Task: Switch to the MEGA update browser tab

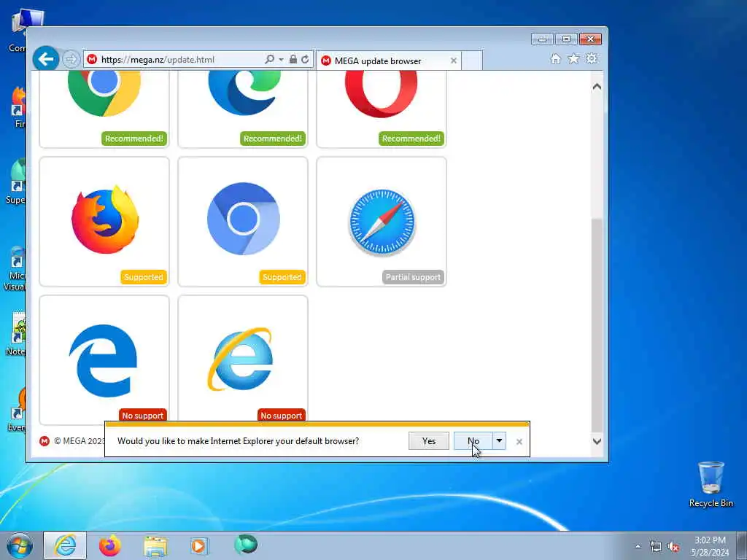Action: click(388, 61)
